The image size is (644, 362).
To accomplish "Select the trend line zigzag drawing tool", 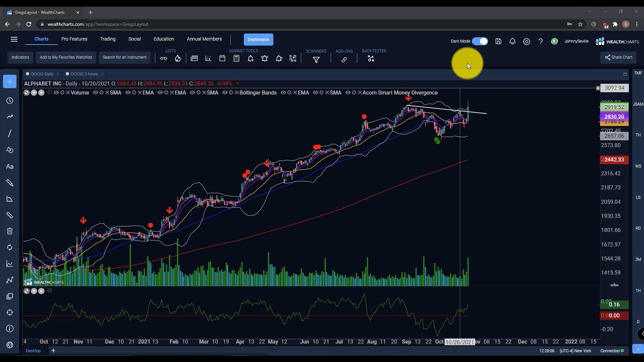I will 10,117.
